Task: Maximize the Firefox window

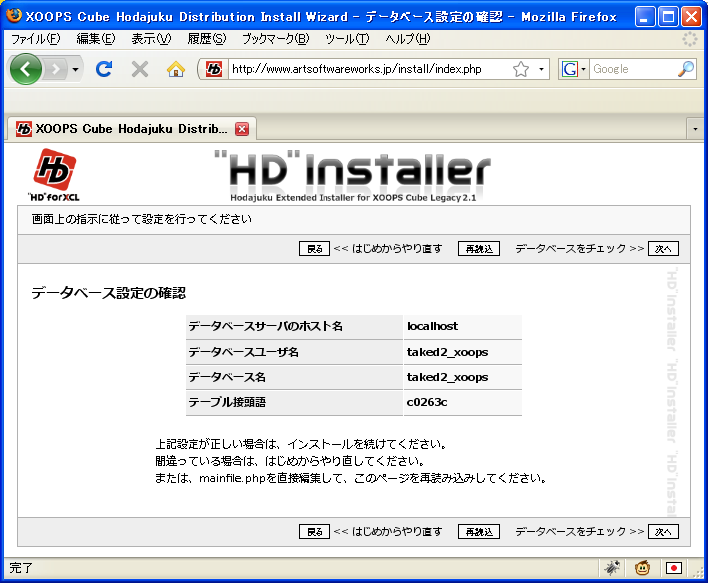Action: click(668, 17)
